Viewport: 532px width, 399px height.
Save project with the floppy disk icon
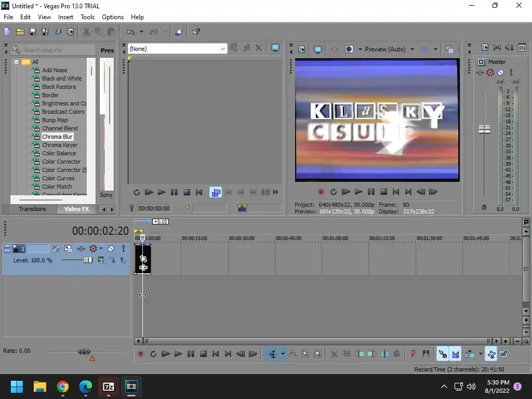(x=33, y=32)
